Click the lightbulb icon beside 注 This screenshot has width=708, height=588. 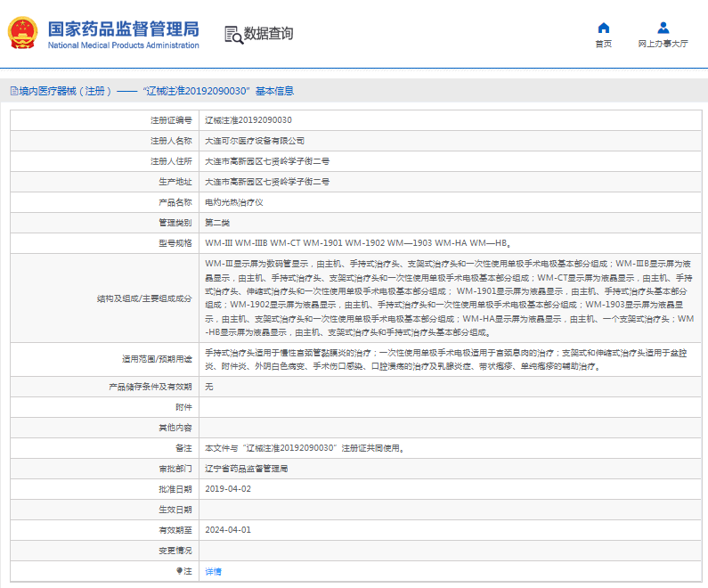pos(179,570)
